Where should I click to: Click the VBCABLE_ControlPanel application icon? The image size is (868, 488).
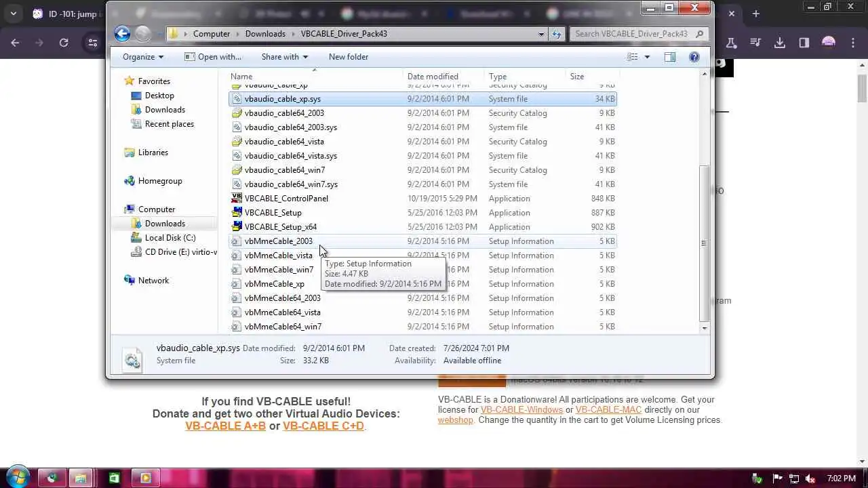pos(237,198)
